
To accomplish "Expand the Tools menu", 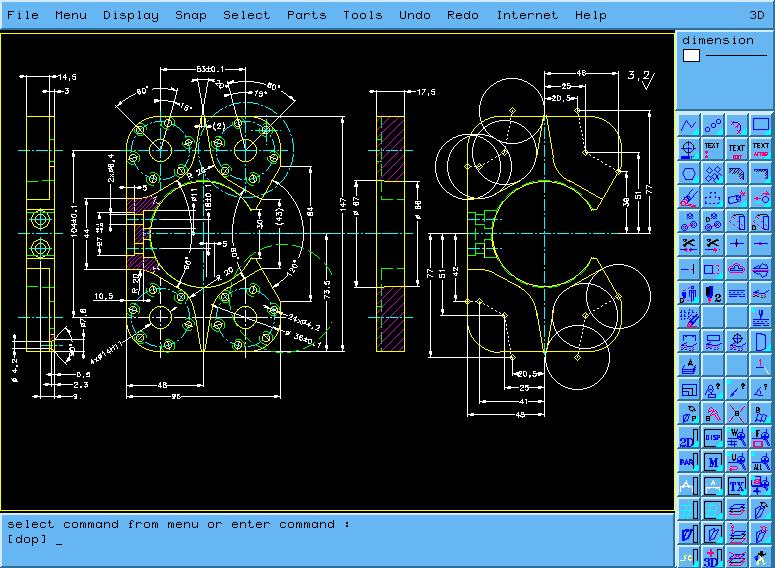I will [x=362, y=15].
